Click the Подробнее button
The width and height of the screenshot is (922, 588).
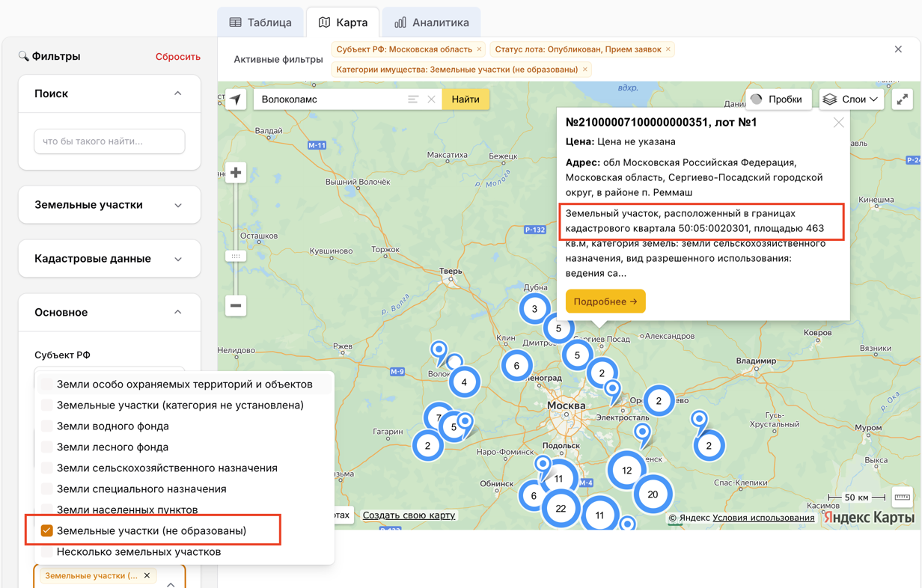(605, 301)
